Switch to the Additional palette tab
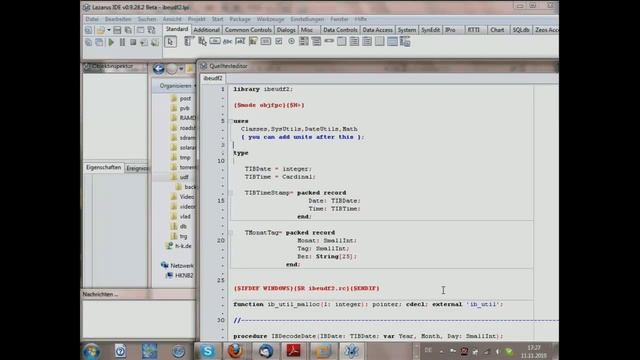Viewport: 640px width, 360px height. [206, 30]
